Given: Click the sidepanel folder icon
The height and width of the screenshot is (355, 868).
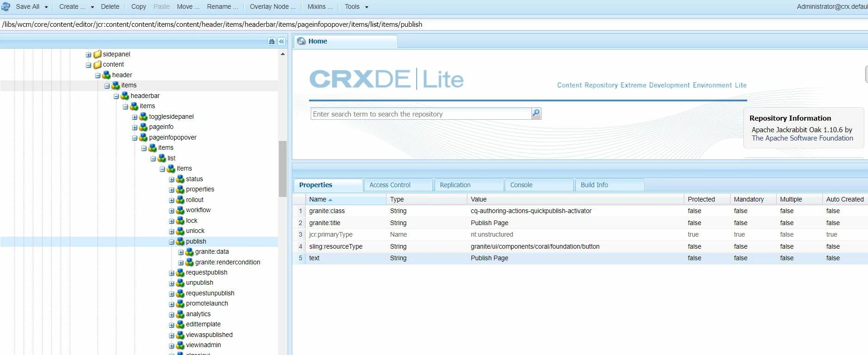Looking at the screenshot, I should (97, 54).
